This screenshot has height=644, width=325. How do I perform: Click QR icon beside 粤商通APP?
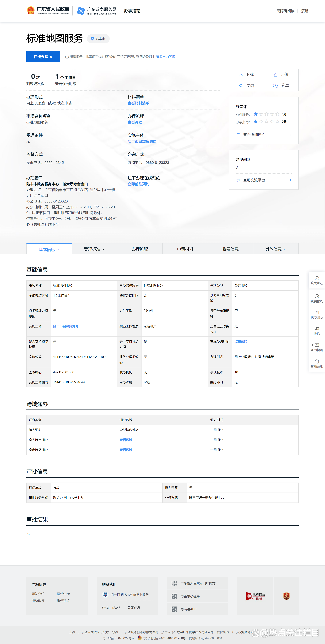[x=174, y=609]
